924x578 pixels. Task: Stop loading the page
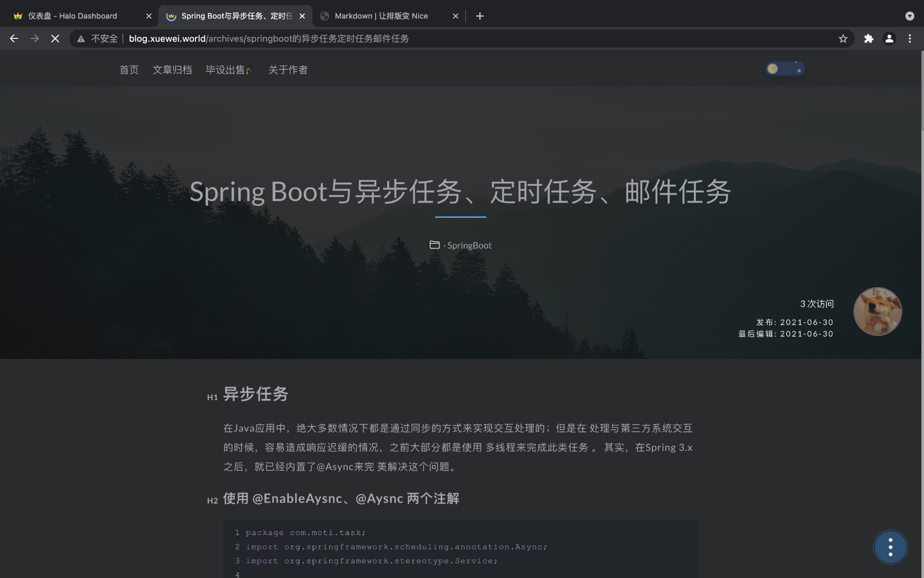pyautogui.click(x=55, y=39)
